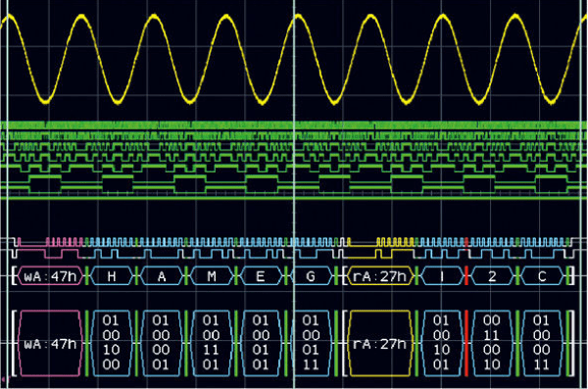The width and height of the screenshot is (588, 389).
Task: Click binary packet 01 00 01 11
Action: click(311, 343)
